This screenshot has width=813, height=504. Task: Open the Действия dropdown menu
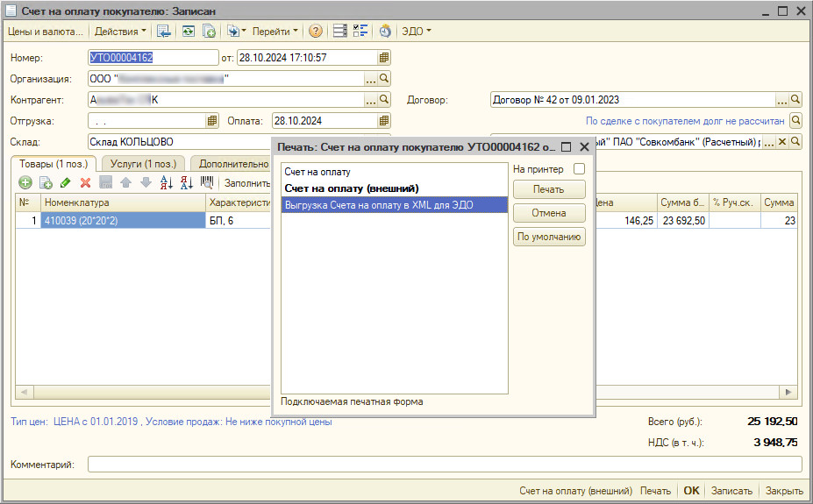point(120,31)
